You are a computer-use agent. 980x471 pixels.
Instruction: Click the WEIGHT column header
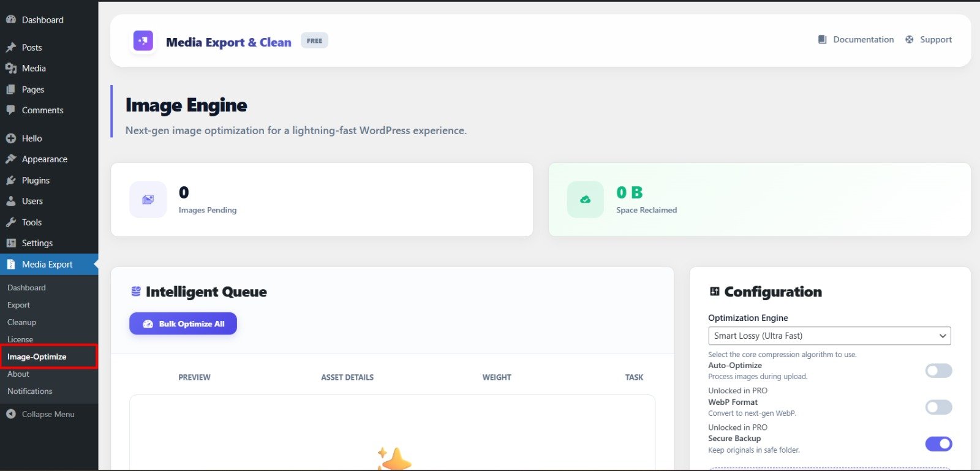click(x=497, y=377)
